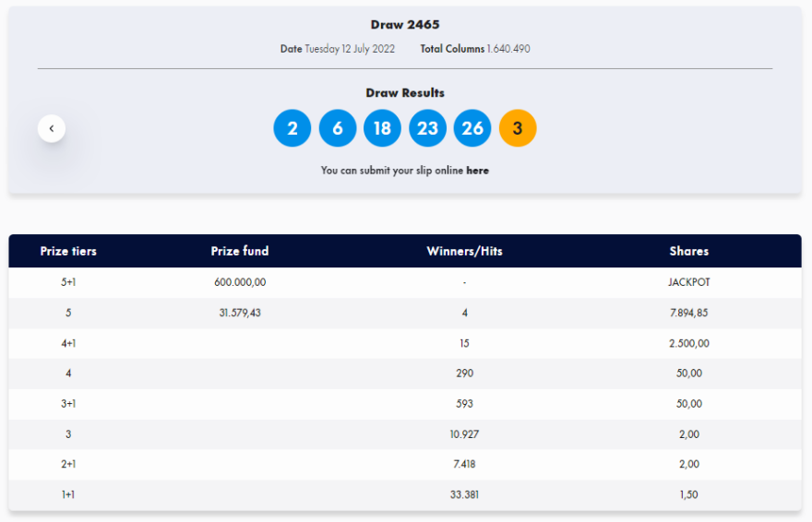
Task: Click the JACKPOT share cell
Action: [689, 282]
